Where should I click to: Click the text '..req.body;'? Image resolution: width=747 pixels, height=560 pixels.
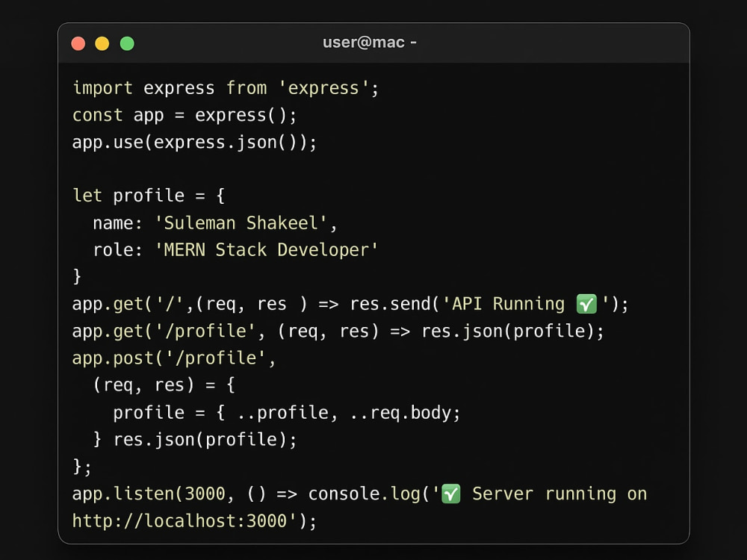point(405,412)
